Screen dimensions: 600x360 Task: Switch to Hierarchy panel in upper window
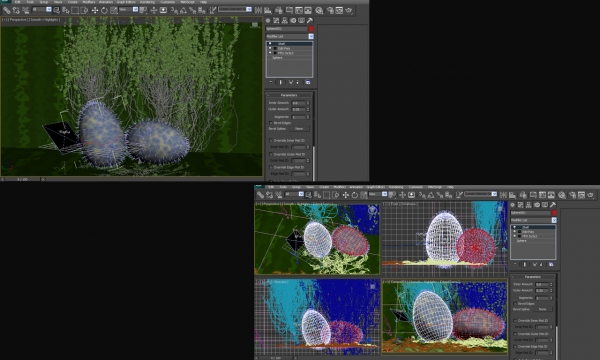coord(284,21)
